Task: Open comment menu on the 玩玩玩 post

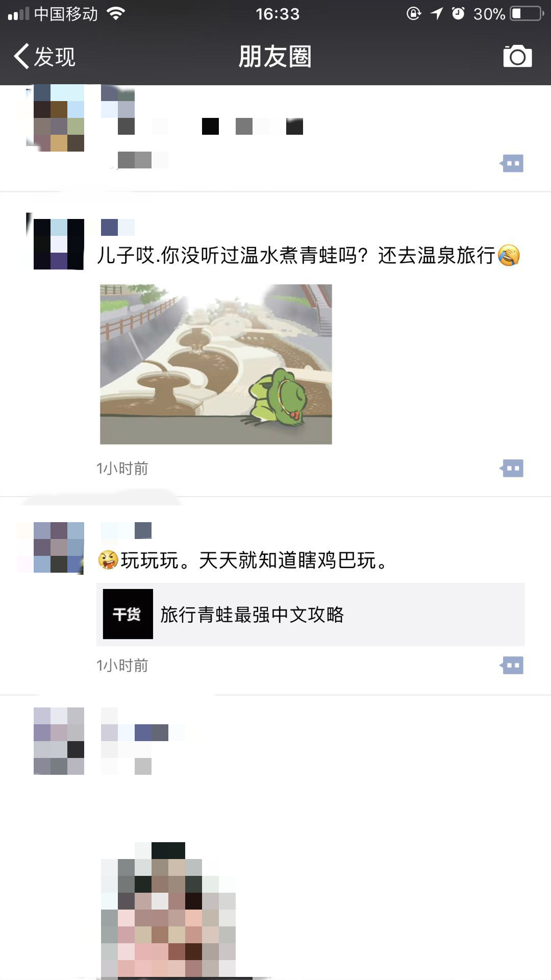Action: [512, 665]
